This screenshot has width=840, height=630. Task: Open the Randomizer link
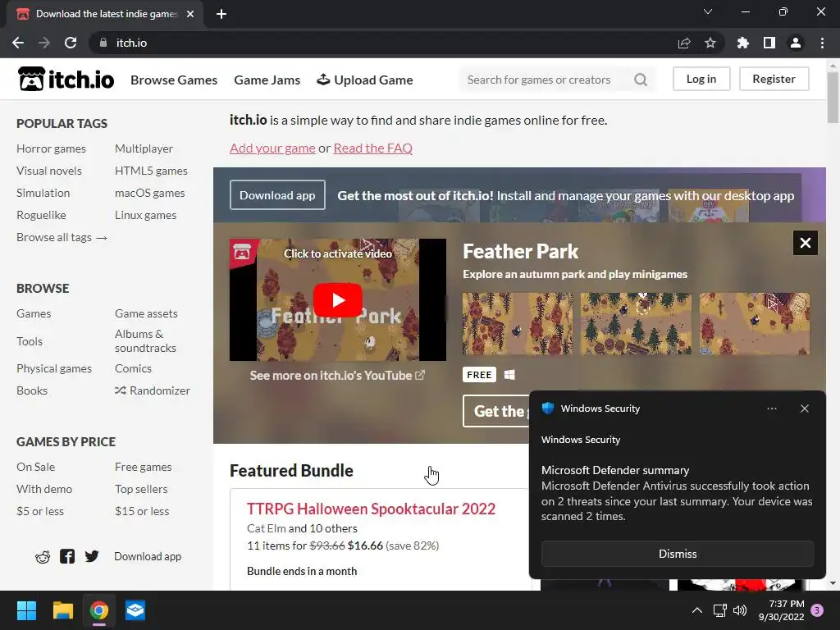[153, 390]
